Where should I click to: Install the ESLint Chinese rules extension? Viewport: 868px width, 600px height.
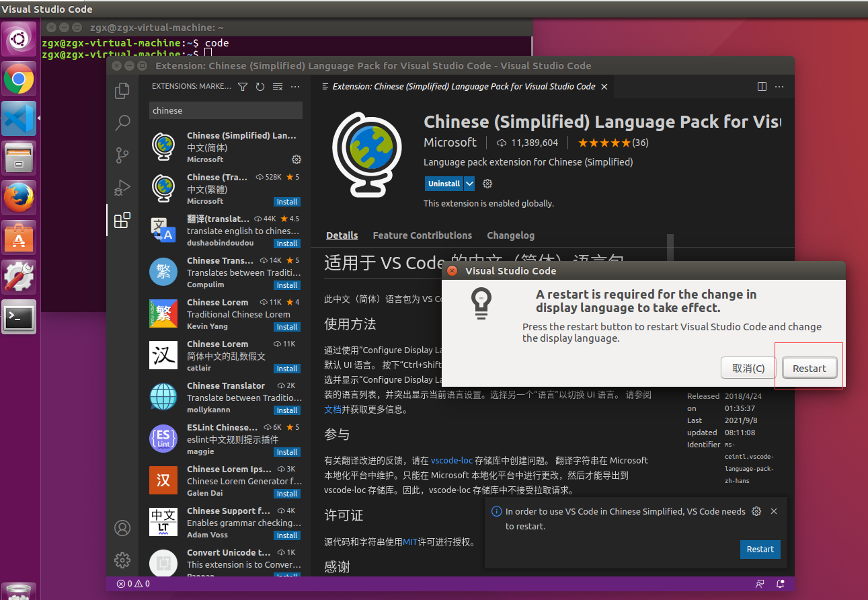287,452
